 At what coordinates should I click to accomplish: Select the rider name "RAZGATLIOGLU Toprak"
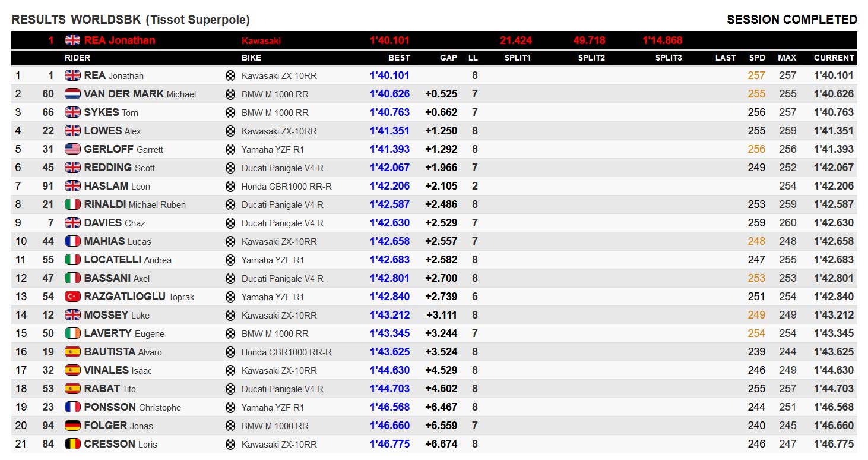[139, 297]
